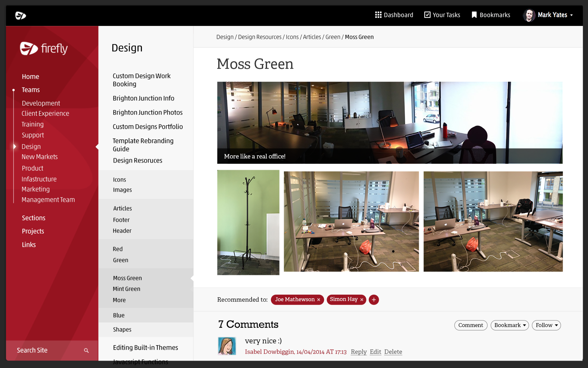Open the Management Team item
The width and height of the screenshot is (588, 368).
click(x=48, y=200)
